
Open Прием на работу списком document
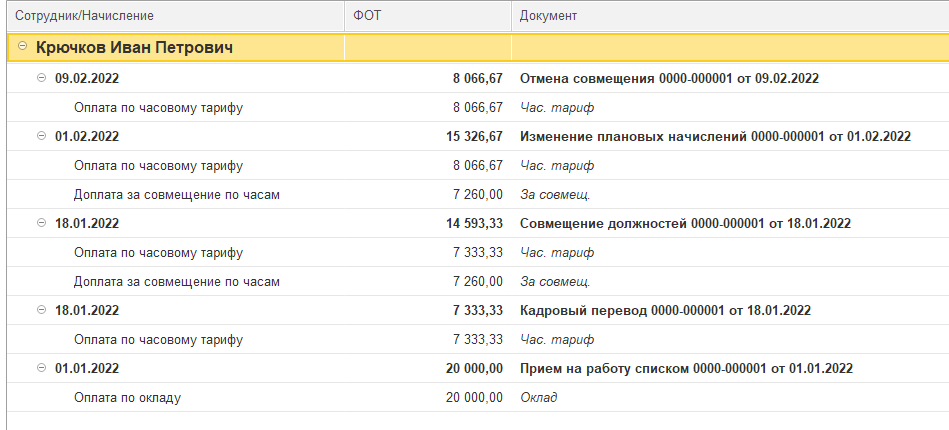click(686, 368)
